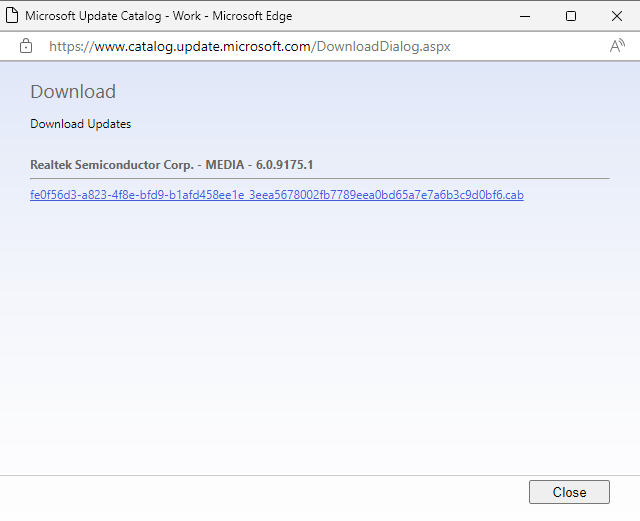Click the Download Updates text
This screenshot has height=521, width=640.
[x=80, y=124]
